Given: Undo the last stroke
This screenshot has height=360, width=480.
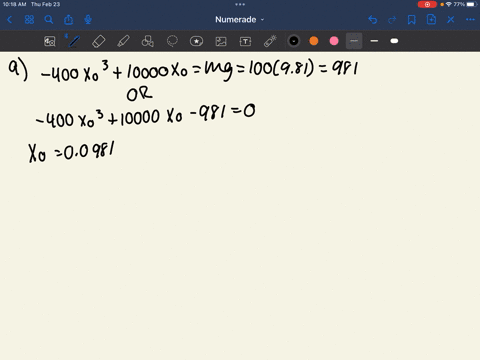Looking at the screenshot, I should [x=373, y=20].
